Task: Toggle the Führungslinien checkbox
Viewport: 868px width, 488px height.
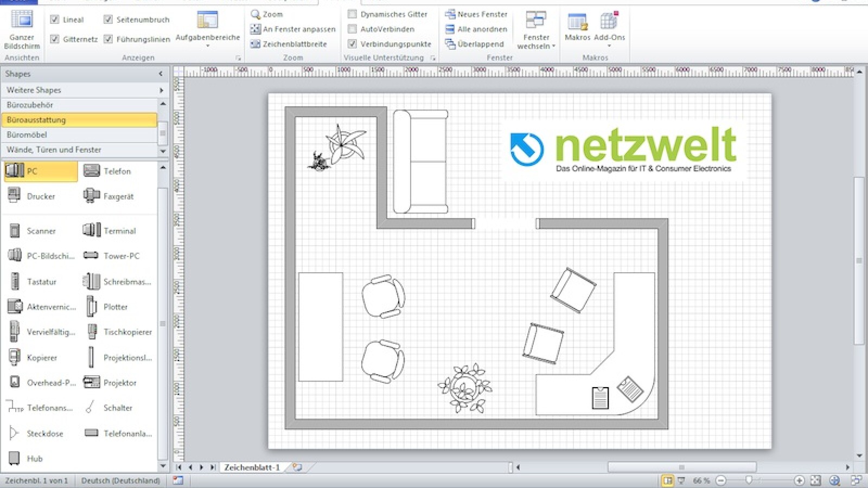Action: [x=108, y=39]
